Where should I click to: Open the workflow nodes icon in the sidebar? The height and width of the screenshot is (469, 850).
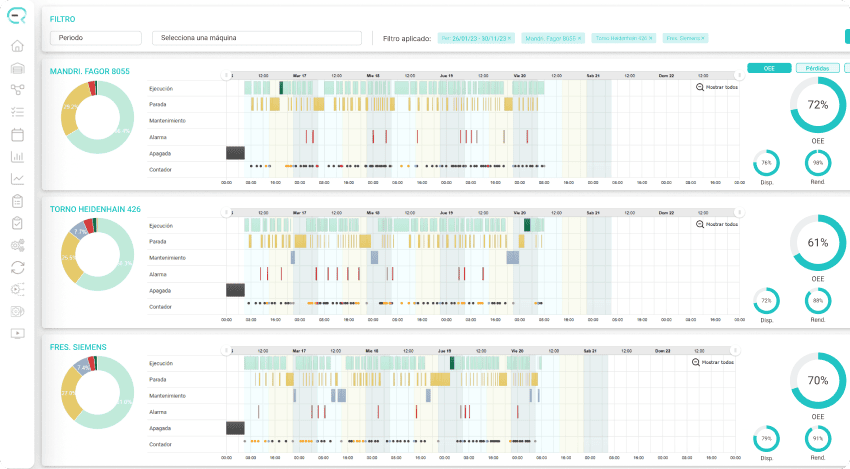(17, 90)
